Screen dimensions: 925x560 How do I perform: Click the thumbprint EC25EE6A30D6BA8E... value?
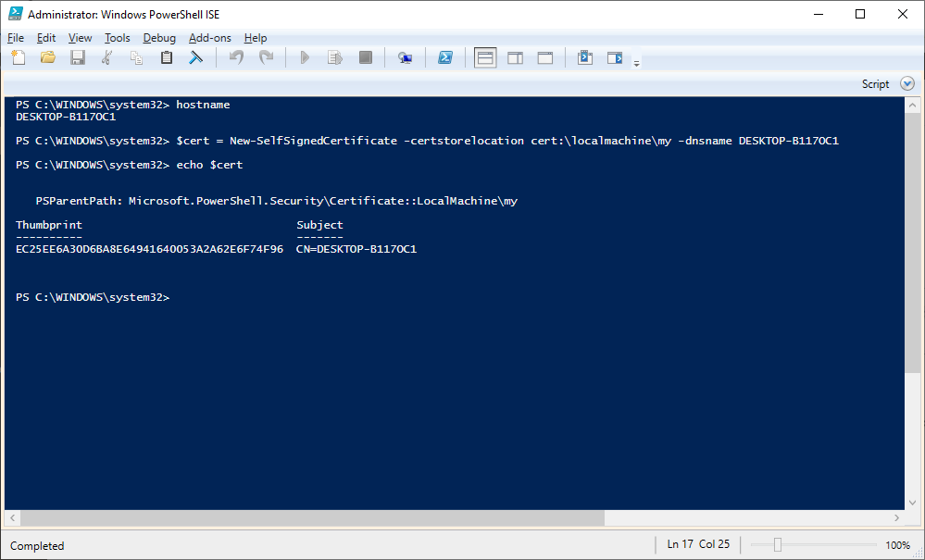(149, 249)
